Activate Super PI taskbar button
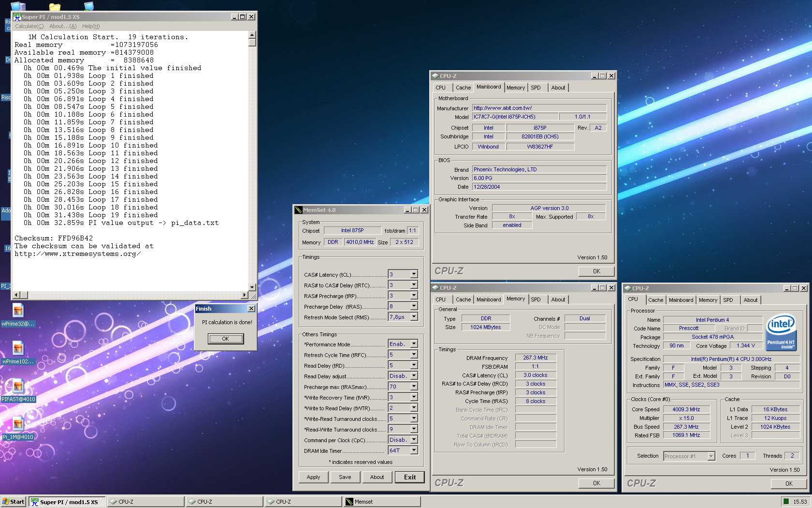Image resolution: width=812 pixels, height=508 pixels. click(67, 502)
